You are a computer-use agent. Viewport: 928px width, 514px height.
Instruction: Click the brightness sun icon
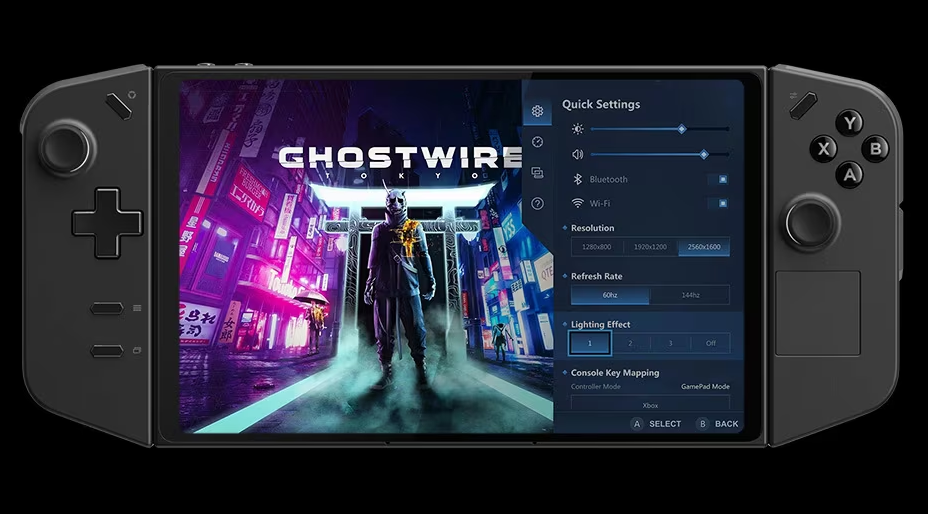pyautogui.click(x=578, y=129)
